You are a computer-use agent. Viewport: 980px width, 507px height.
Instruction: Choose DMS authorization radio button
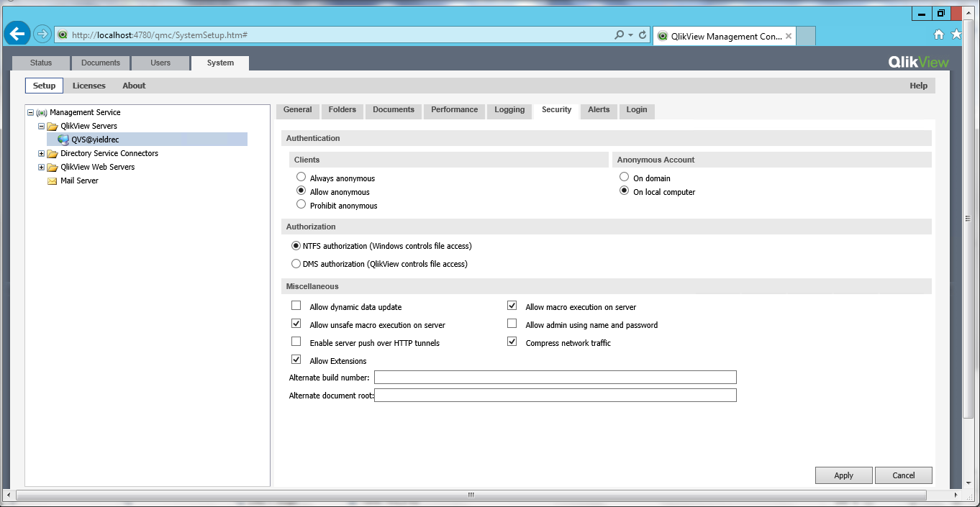click(296, 263)
